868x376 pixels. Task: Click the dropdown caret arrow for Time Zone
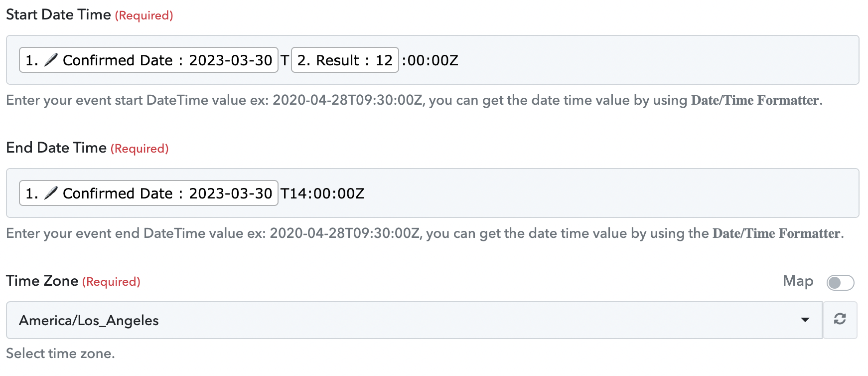pyautogui.click(x=805, y=320)
